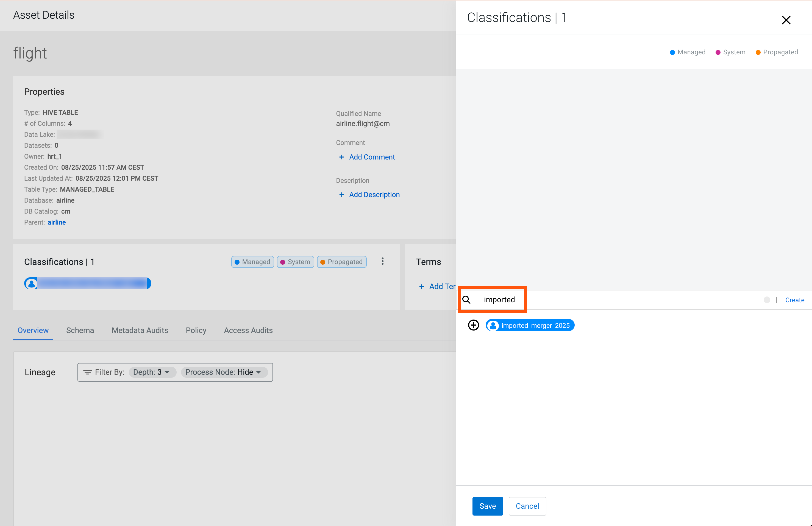The height and width of the screenshot is (526, 812).
Task: Click the search magnifier icon in panel
Action: click(x=466, y=300)
